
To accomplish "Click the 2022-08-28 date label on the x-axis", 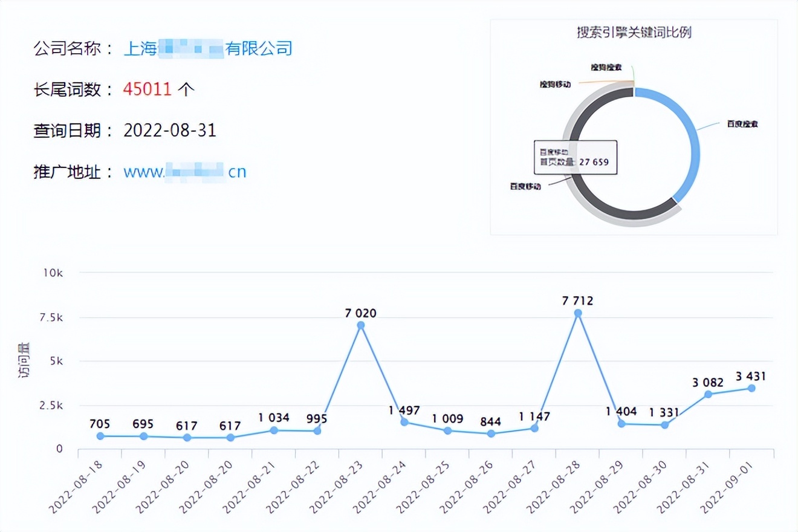I will [x=550, y=487].
